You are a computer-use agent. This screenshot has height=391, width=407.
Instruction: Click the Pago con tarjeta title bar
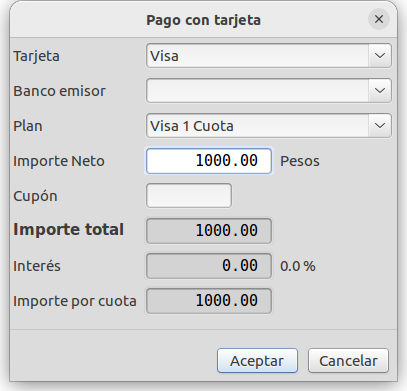click(x=203, y=20)
